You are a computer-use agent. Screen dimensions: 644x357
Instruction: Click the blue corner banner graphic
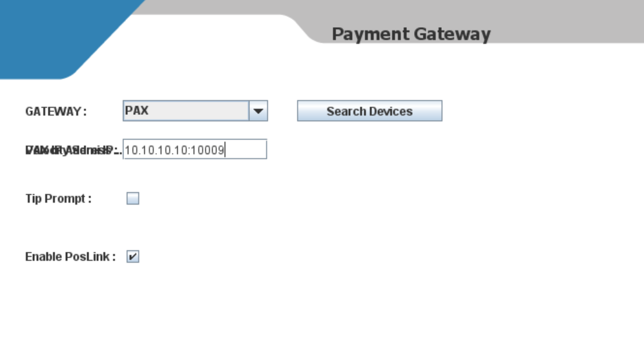coord(61,37)
